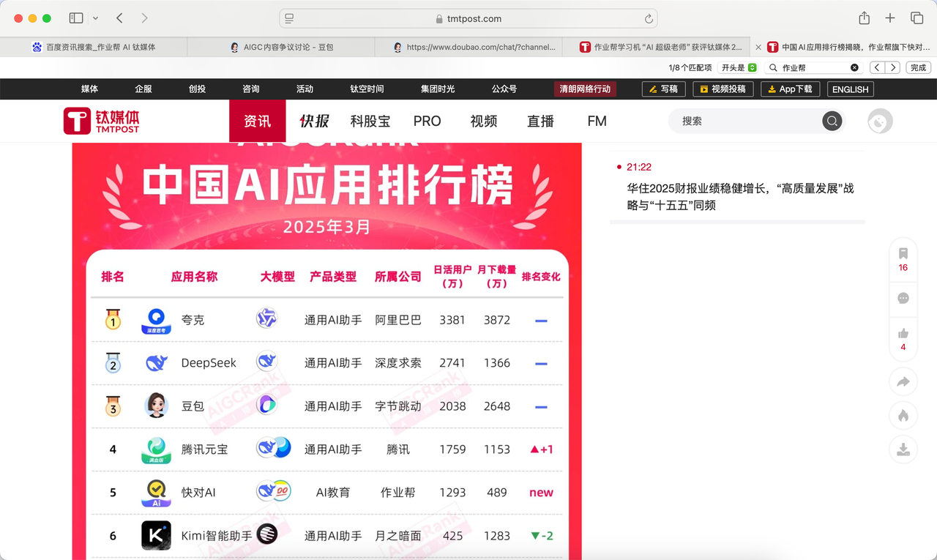Clear the find field text

pos(854,67)
